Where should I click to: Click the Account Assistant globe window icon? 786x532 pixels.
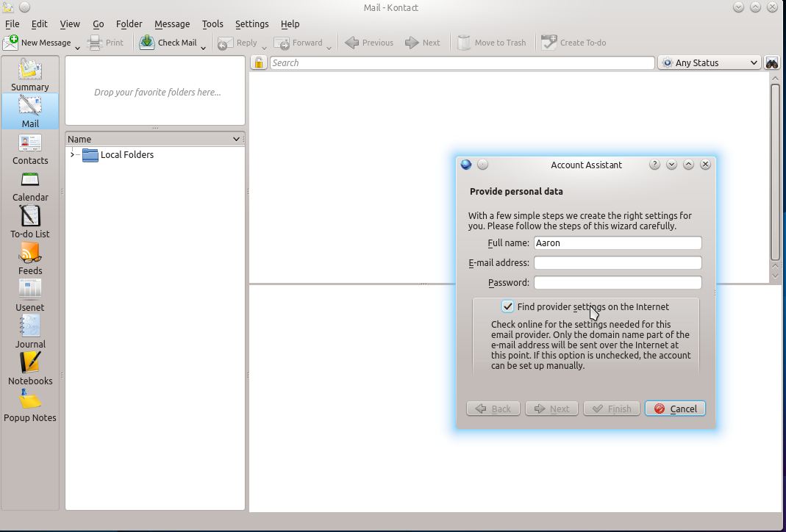pos(466,165)
